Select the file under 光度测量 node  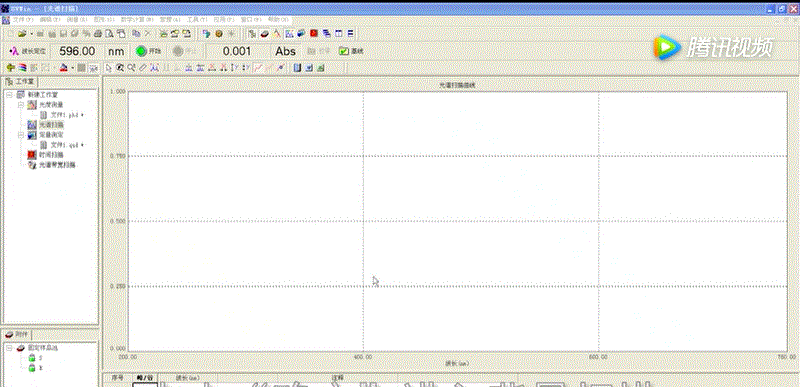(65, 115)
